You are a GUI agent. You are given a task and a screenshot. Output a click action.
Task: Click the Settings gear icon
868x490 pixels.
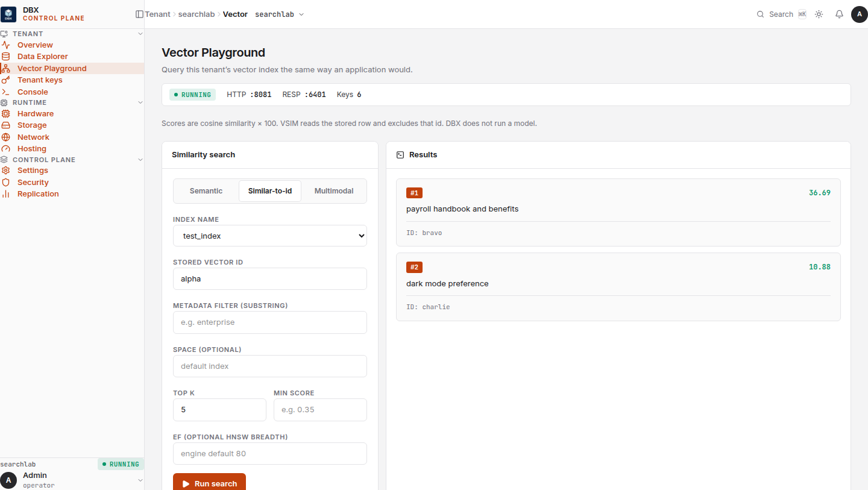pyautogui.click(x=5, y=171)
